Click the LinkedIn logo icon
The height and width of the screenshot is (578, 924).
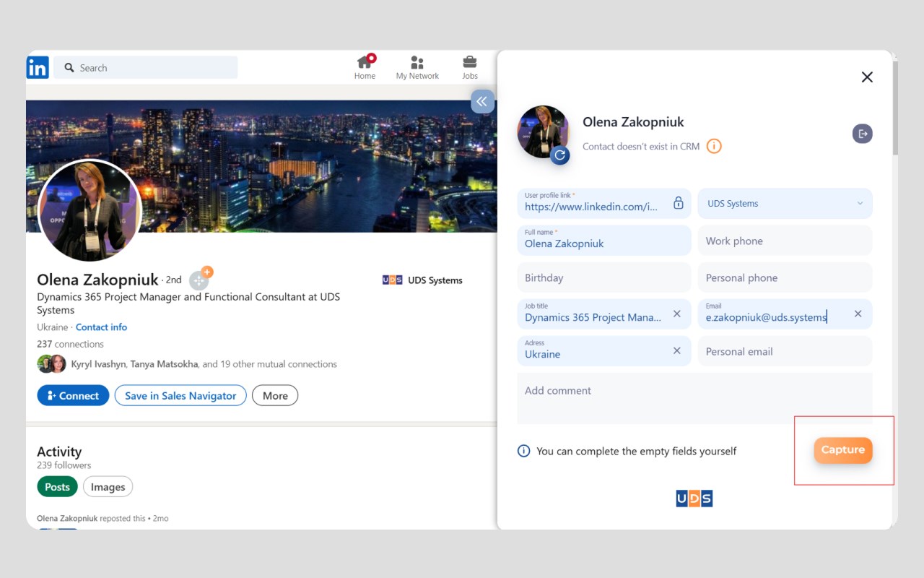click(x=38, y=67)
